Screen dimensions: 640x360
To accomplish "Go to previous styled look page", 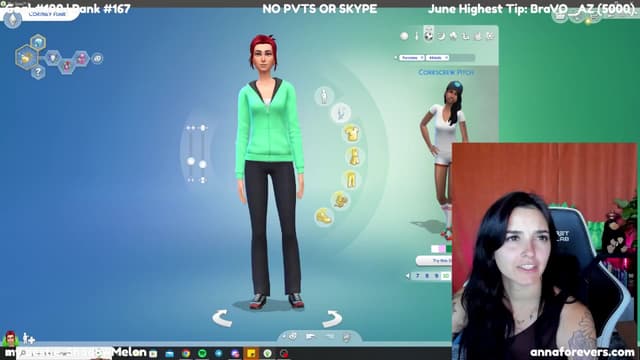I will [407, 276].
